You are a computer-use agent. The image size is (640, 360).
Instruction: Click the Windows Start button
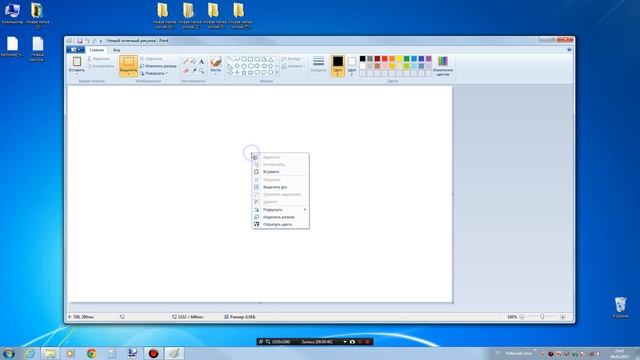click(9, 353)
